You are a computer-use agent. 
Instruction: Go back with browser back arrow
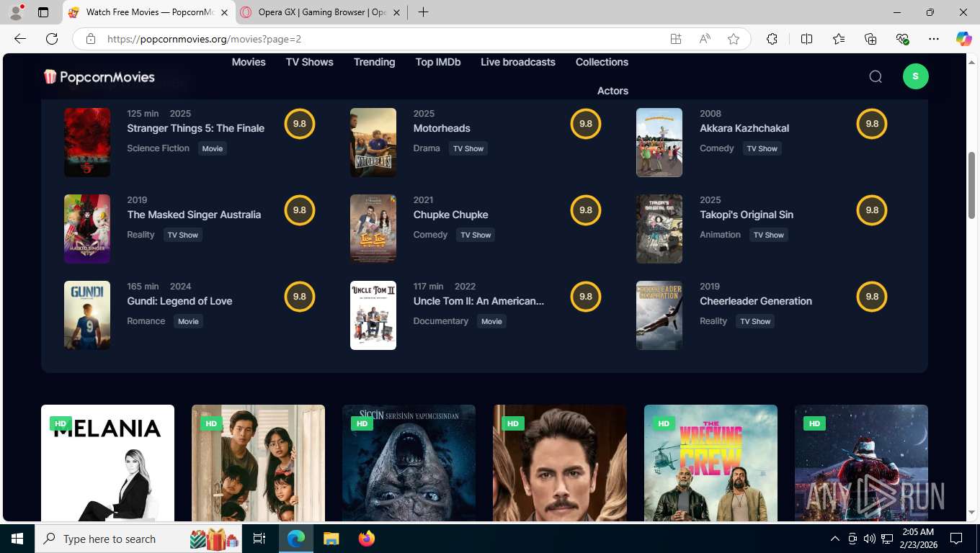(x=20, y=39)
